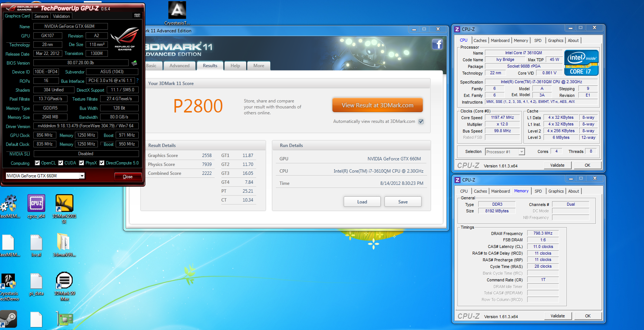Image resolution: width=644 pixels, height=330 pixels.
Task: Click OK in the lower CPU-Z window
Action: click(588, 316)
